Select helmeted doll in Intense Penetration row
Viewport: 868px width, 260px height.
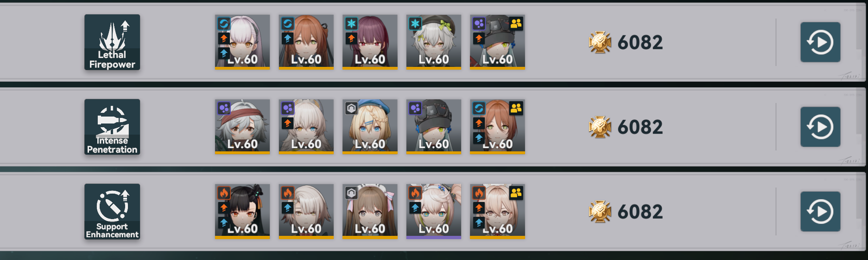coord(434,127)
